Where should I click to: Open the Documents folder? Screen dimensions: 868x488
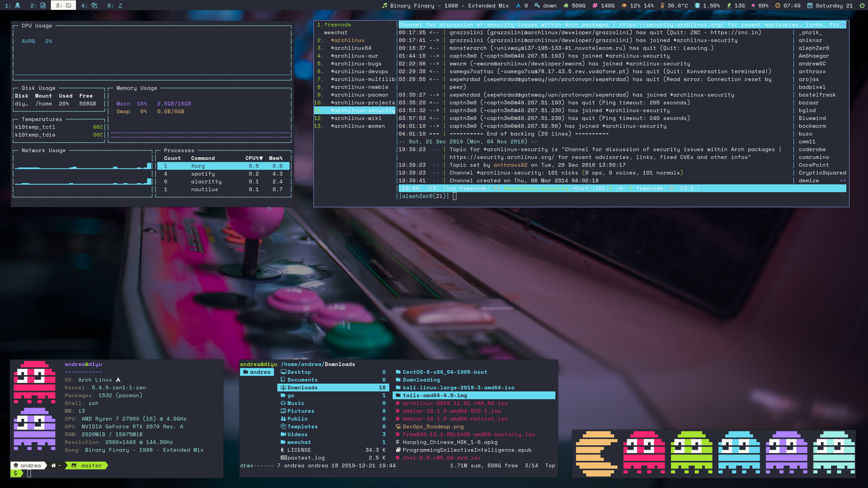pos(302,380)
